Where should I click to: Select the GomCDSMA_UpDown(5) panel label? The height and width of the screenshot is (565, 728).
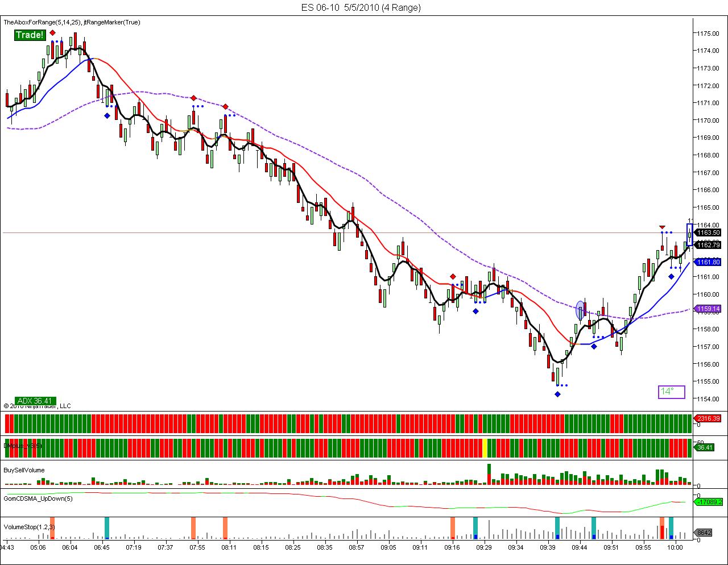(x=38, y=498)
